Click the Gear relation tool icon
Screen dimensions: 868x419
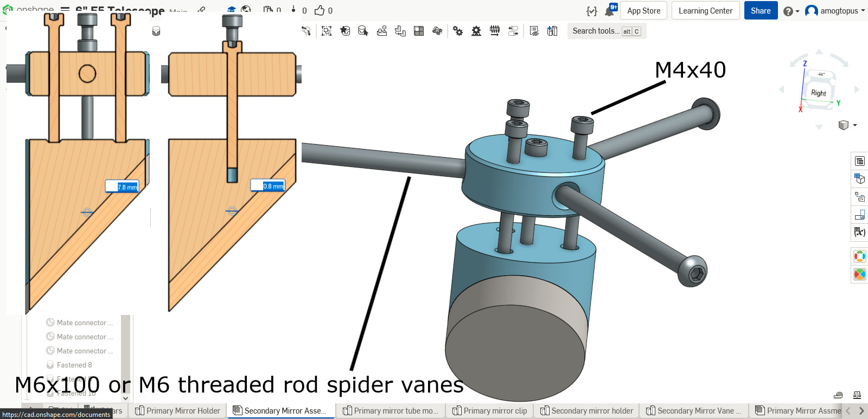pyautogui.click(x=458, y=31)
